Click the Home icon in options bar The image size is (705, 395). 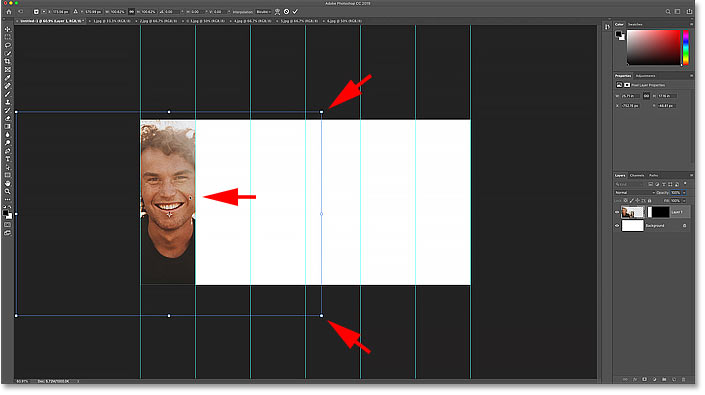pyautogui.click(x=9, y=12)
